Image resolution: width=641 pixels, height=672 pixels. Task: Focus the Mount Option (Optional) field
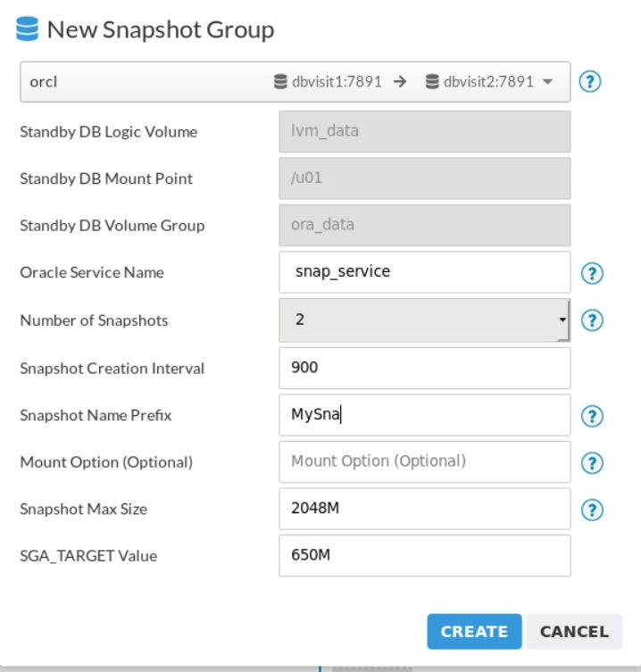click(x=424, y=461)
